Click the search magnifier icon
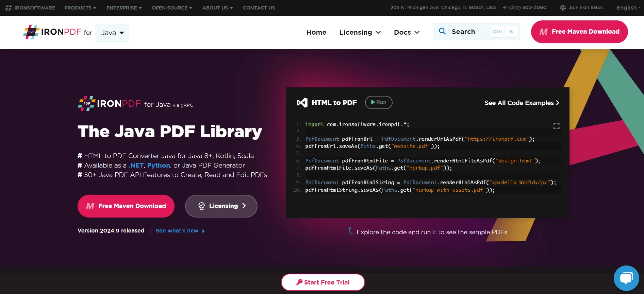The image size is (644, 294). click(x=442, y=31)
